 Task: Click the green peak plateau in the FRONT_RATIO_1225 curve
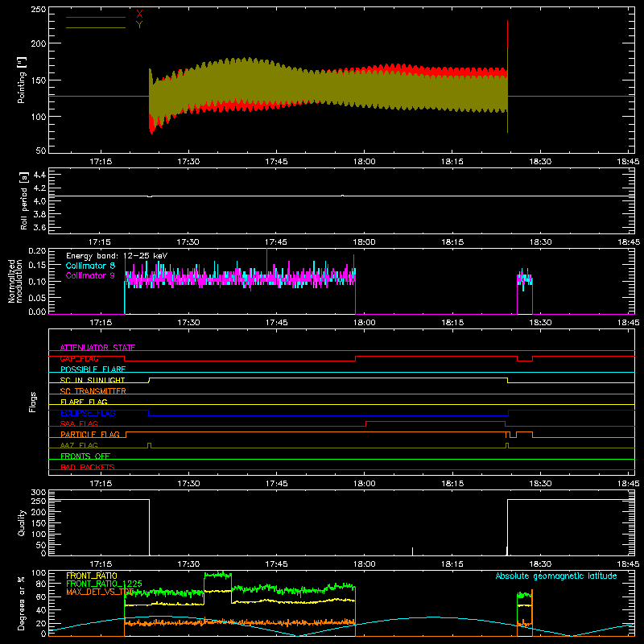click(217, 575)
